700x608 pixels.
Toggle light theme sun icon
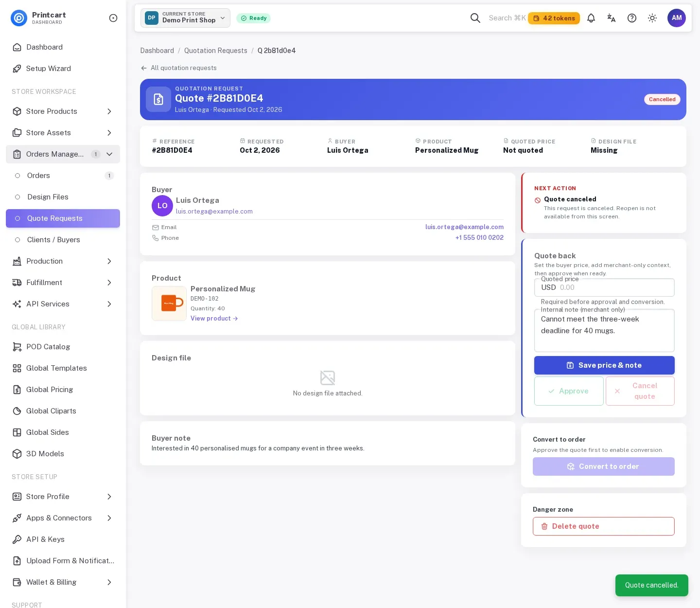tap(652, 18)
